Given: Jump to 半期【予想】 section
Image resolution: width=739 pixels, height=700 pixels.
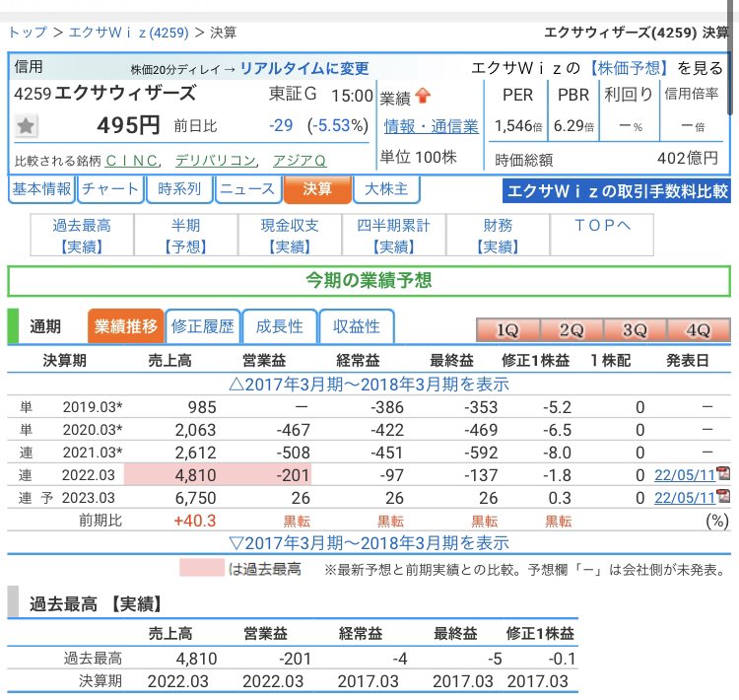Looking at the screenshot, I should 185,235.
